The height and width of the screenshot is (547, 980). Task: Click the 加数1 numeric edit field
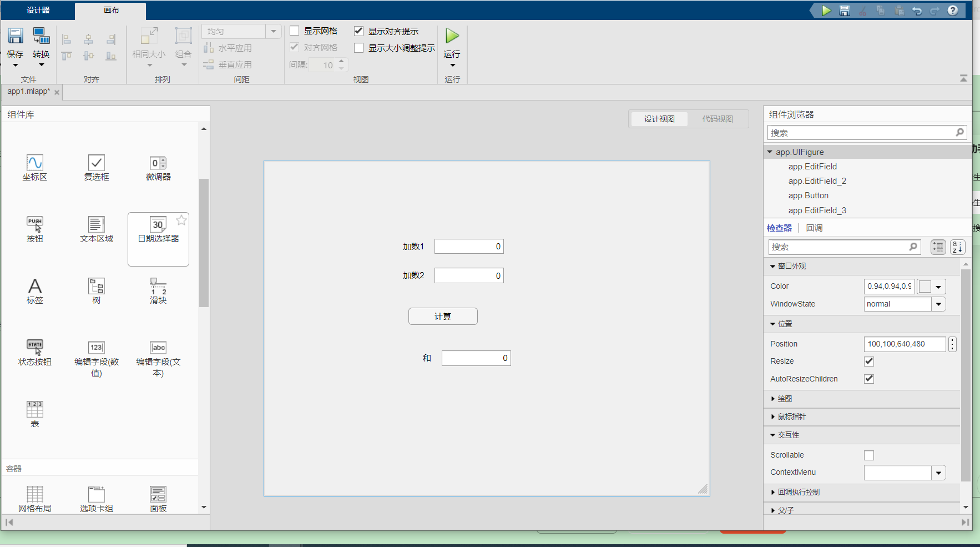[469, 247]
